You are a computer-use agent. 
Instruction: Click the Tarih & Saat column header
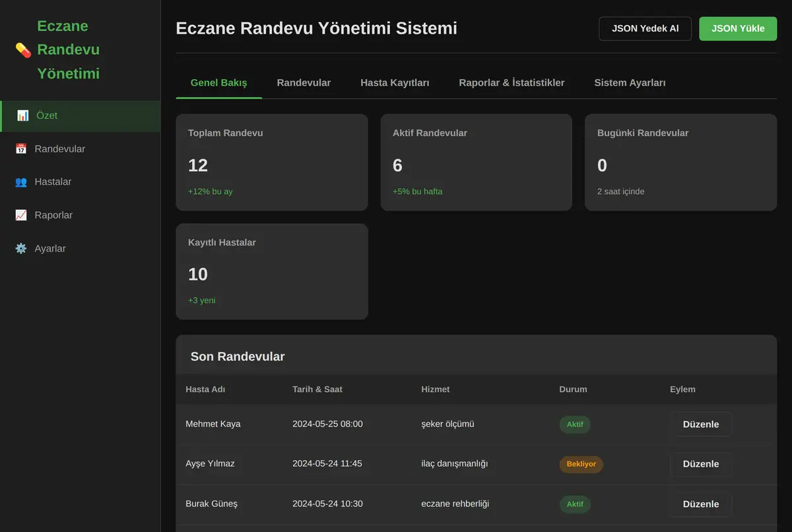317,389
